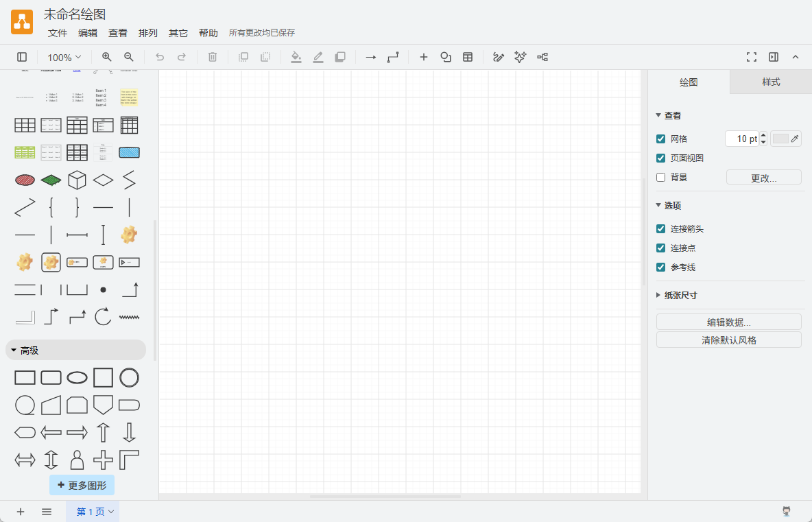
Task: Uncheck the 网格 grid checkbox
Action: click(661, 139)
